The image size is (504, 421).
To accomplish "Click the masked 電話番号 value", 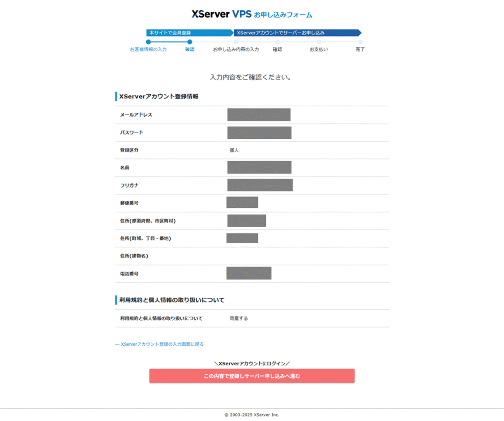I will coord(249,273).
